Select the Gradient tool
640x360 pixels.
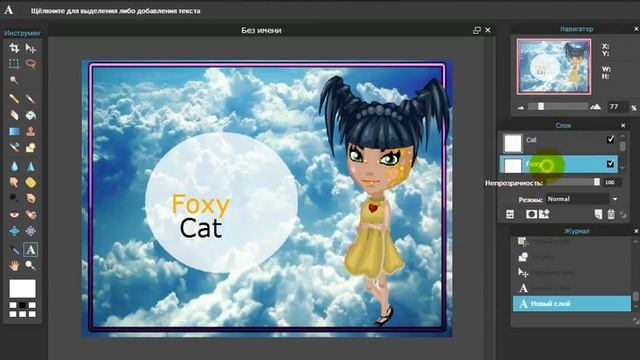point(14,131)
